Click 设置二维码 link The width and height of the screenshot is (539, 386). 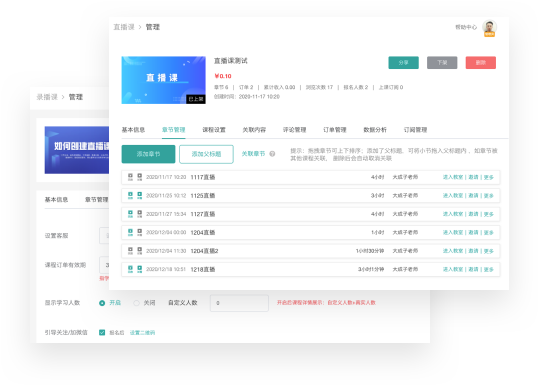tap(142, 333)
